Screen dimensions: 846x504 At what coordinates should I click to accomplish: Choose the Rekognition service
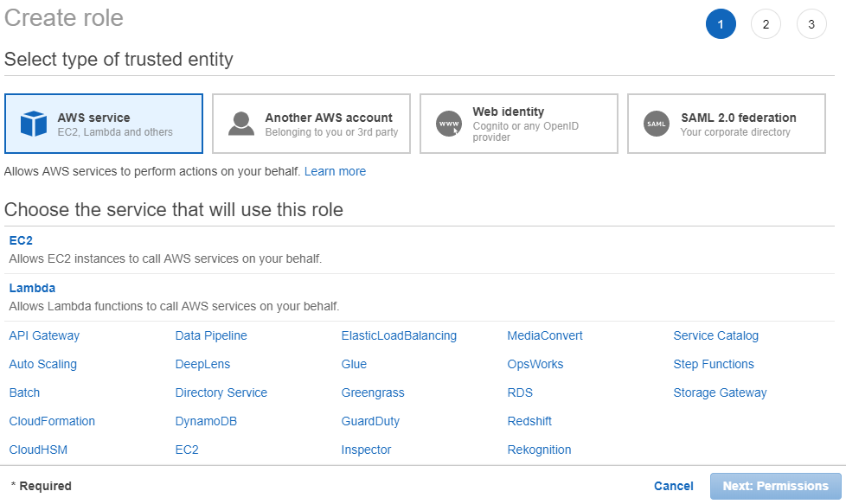(x=539, y=450)
